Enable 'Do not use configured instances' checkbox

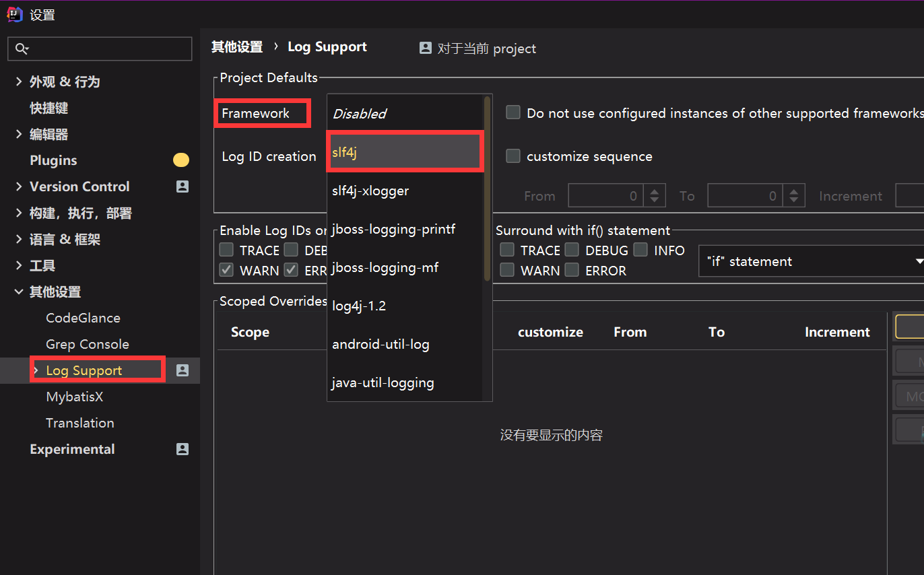pyautogui.click(x=513, y=112)
